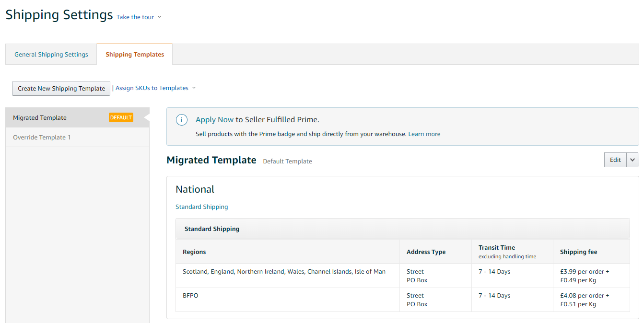This screenshot has height=323, width=644.
Task: Select the Shipping Templates tab
Action: coord(134,54)
